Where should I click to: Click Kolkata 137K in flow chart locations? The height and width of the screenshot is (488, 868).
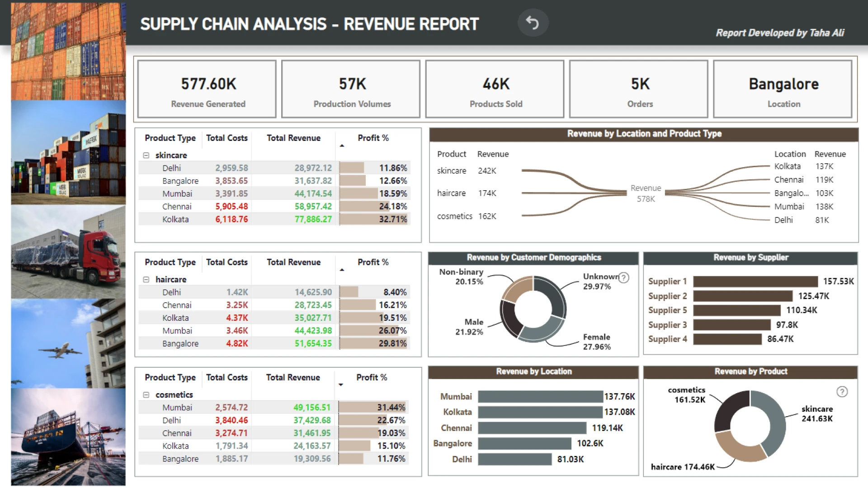pos(804,166)
